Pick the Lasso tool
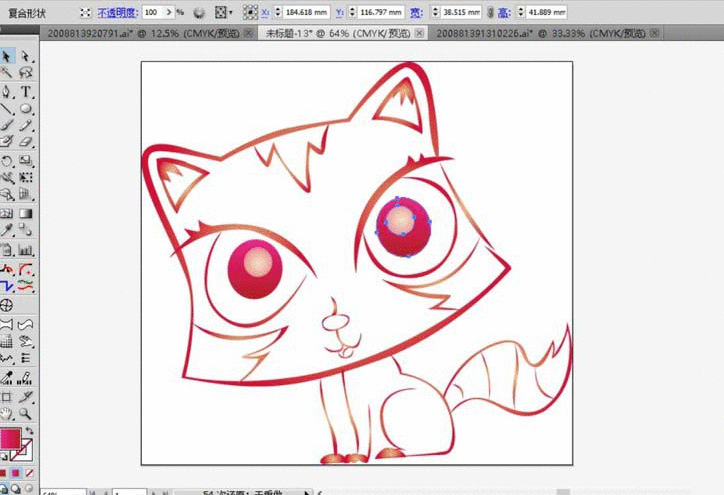 [26, 73]
